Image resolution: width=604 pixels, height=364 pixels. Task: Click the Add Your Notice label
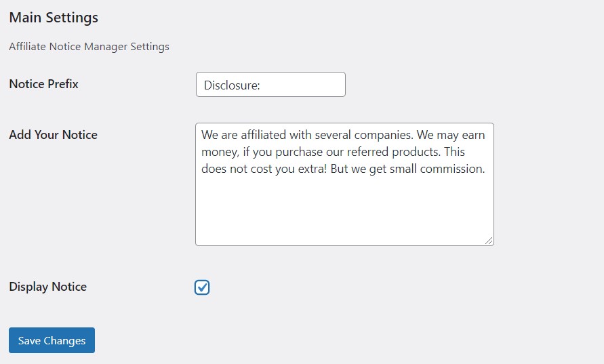pyautogui.click(x=53, y=135)
